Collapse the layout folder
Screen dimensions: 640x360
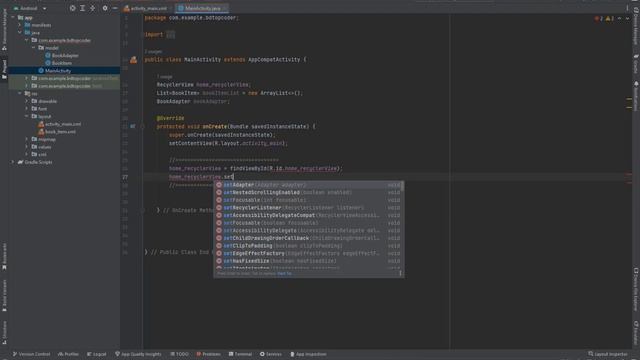click(x=27, y=116)
